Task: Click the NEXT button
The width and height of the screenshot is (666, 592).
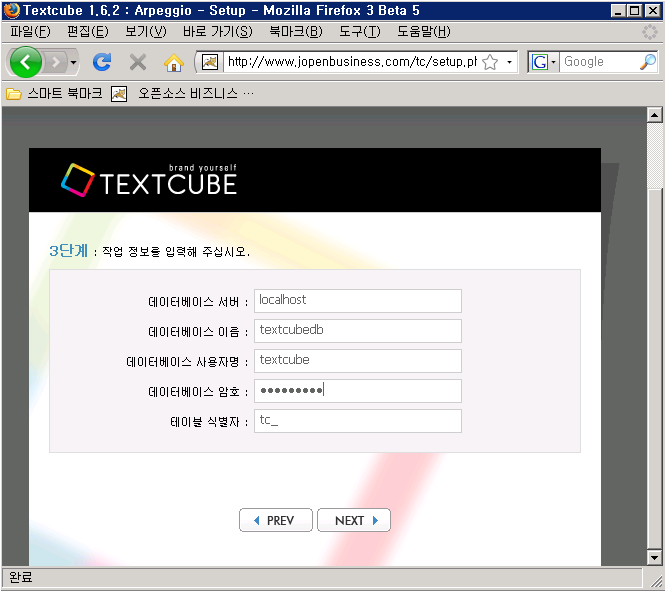Action: click(354, 520)
